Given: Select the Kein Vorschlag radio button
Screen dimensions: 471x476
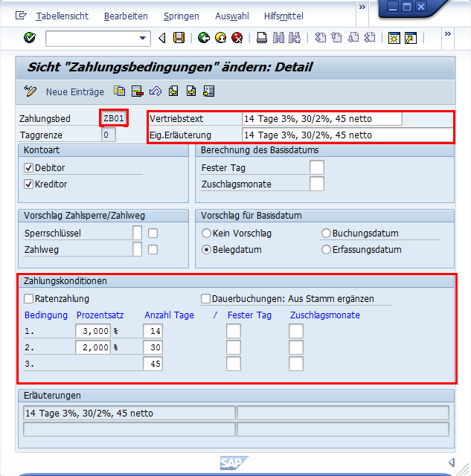Looking at the screenshot, I should (x=206, y=233).
